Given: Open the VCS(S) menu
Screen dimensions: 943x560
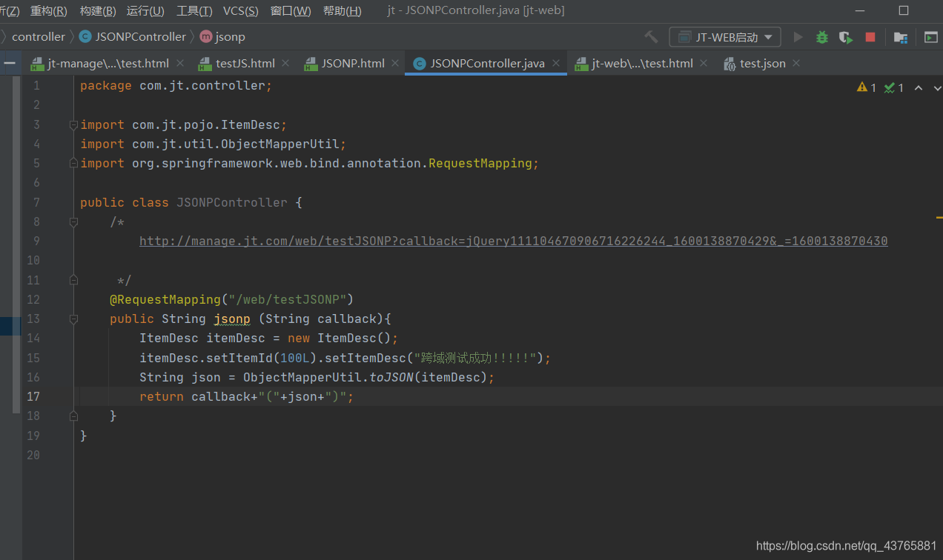Looking at the screenshot, I should (x=241, y=10).
